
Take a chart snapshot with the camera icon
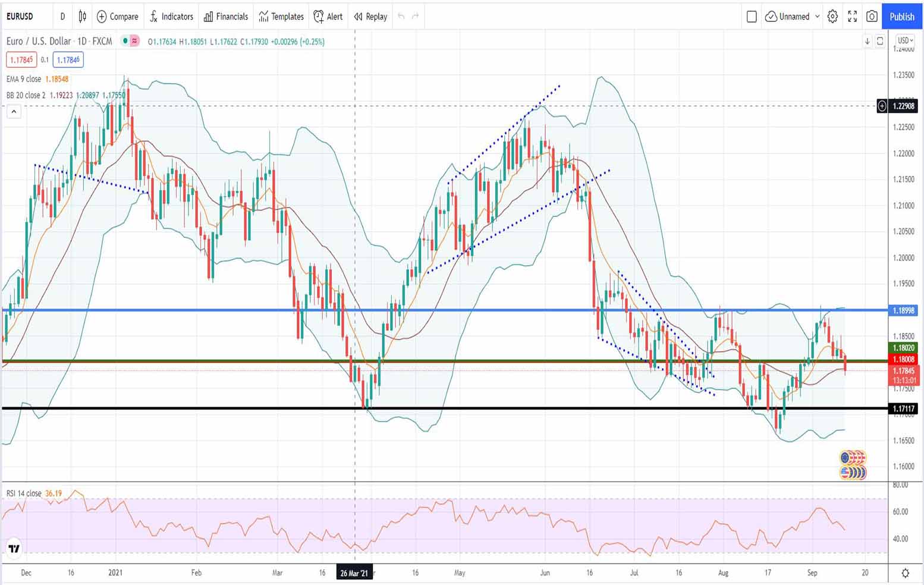coord(872,17)
